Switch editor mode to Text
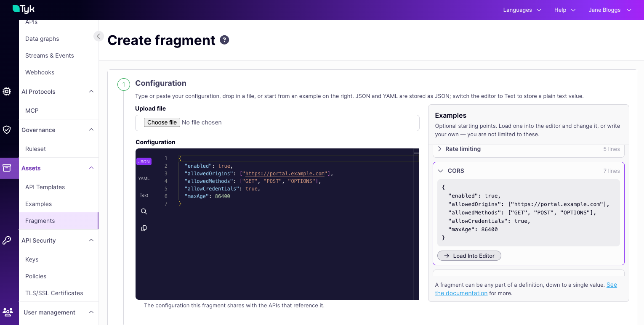The width and height of the screenshot is (644, 325). coord(144,195)
